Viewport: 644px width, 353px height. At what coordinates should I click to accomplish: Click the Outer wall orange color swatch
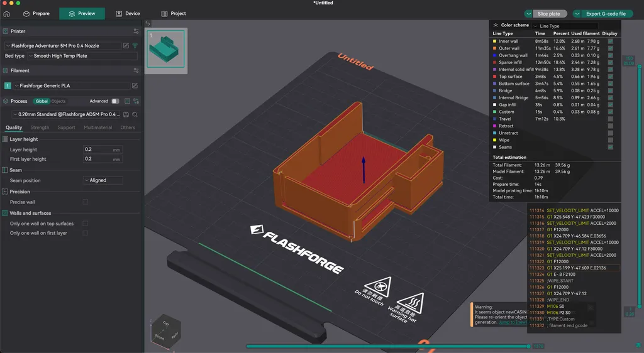pyautogui.click(x=494, y=48)
